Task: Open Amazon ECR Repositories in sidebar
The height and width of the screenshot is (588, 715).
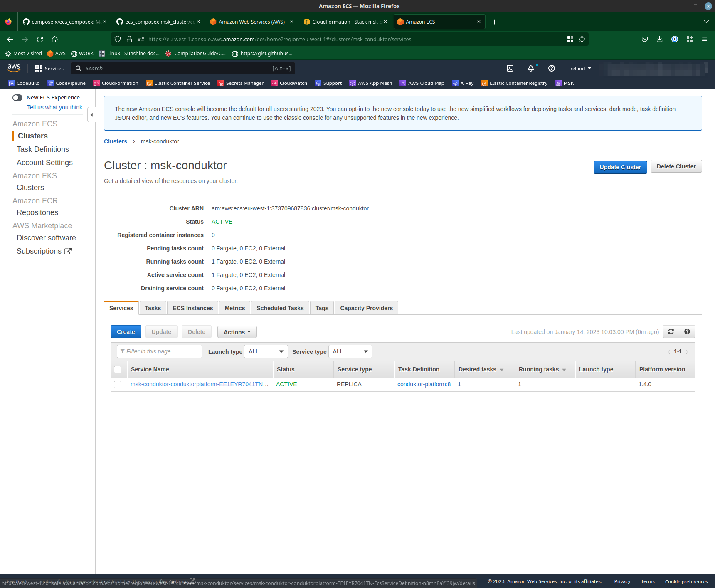Action: 37,212
